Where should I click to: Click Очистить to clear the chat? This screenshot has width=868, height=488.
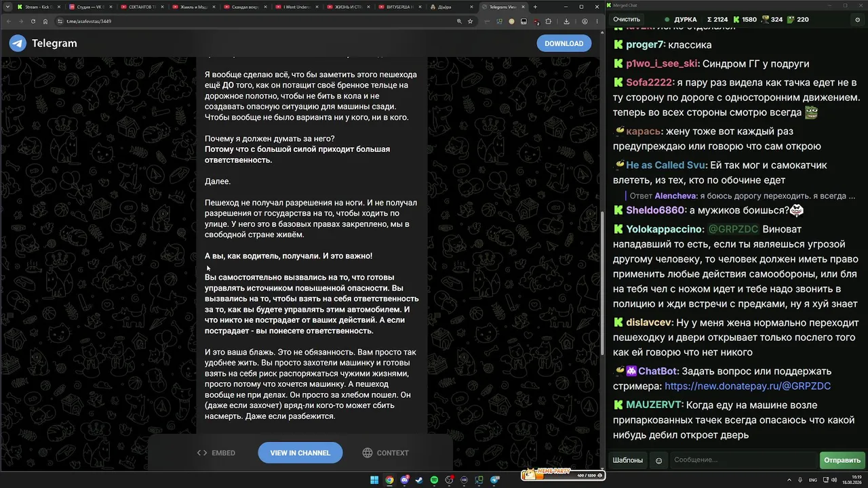tap(627, 20)
